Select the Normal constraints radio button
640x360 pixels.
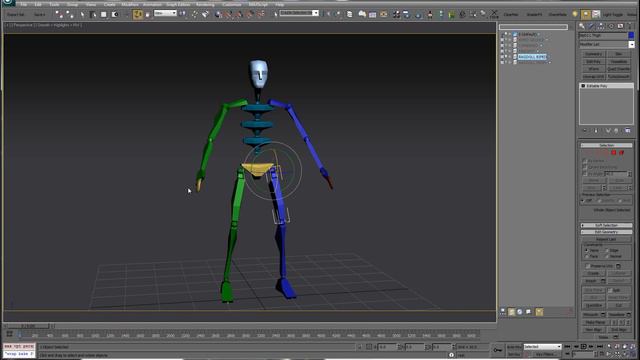point(608,256)
